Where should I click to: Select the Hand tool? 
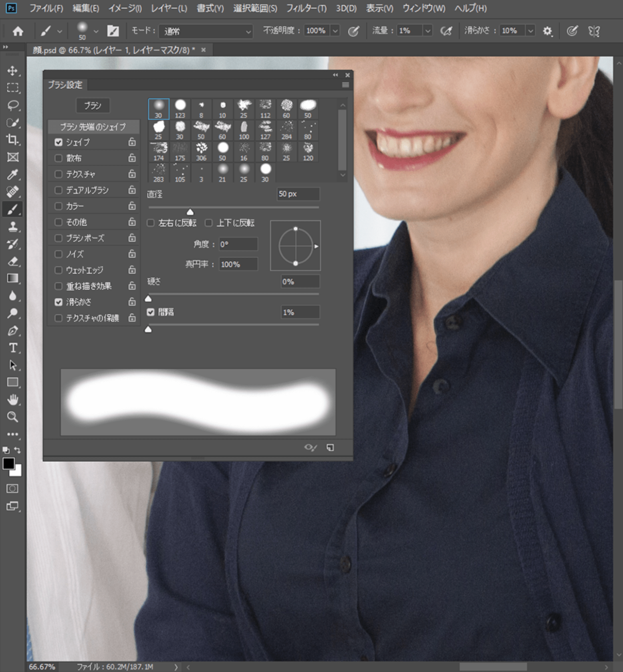[x=12, y=399]
